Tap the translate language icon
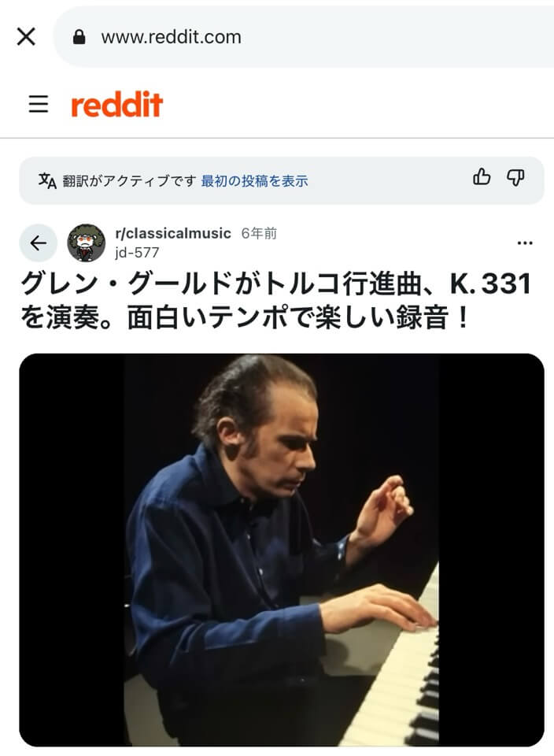This screenshot has height=756, width=554. [x=47, y=181]
